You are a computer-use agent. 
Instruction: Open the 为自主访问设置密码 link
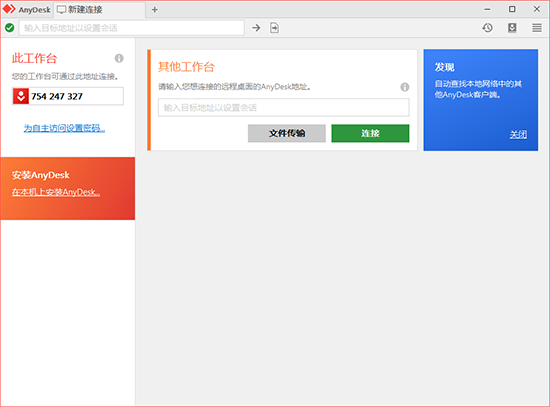click(64, 128)
